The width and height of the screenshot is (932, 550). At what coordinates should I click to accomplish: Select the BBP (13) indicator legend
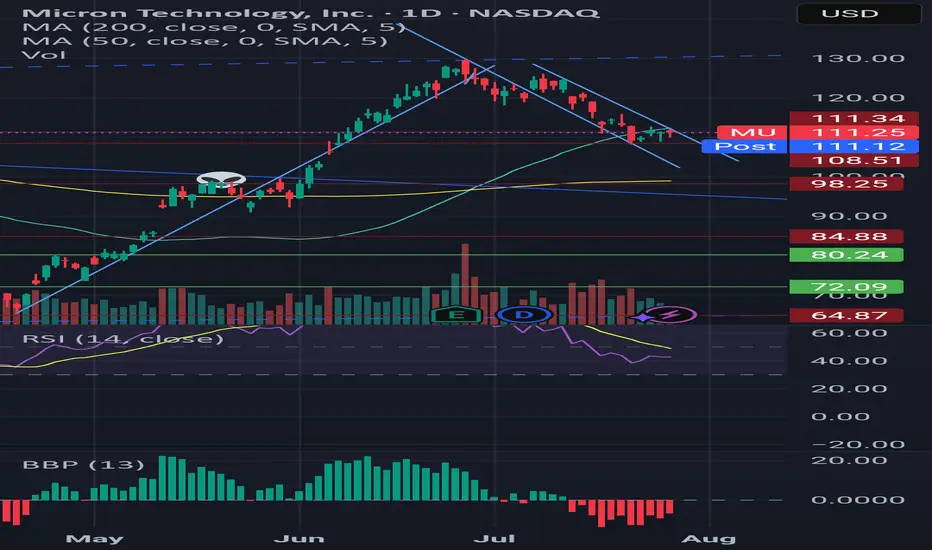coord(83,464)
